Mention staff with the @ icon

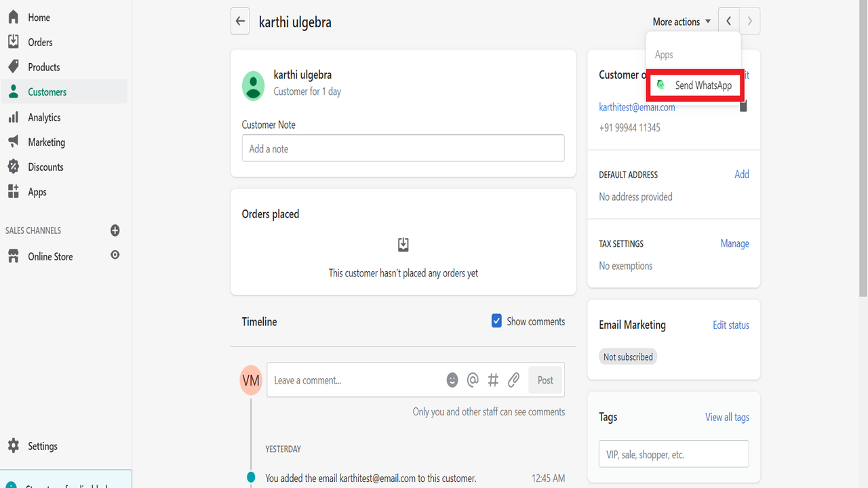click(473, 380)
